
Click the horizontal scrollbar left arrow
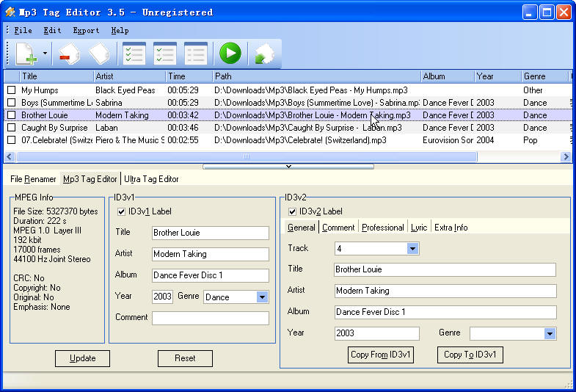point(10,157)
